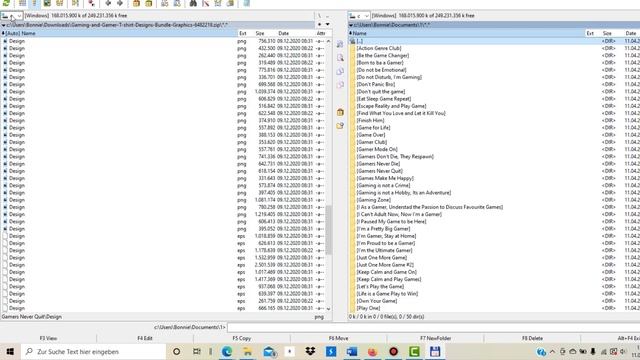Open Firefox from the taskbar
The width and height of the screenshot is (640, 360).
coord(372,351)
